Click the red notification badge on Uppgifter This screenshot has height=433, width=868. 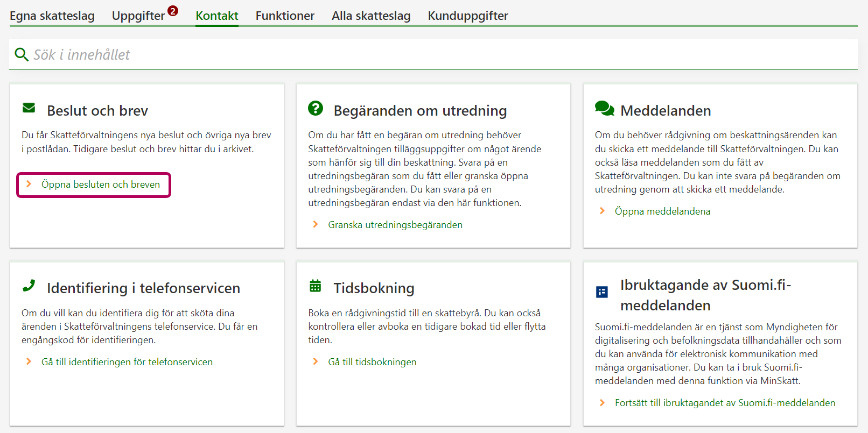tap(173, 11)
